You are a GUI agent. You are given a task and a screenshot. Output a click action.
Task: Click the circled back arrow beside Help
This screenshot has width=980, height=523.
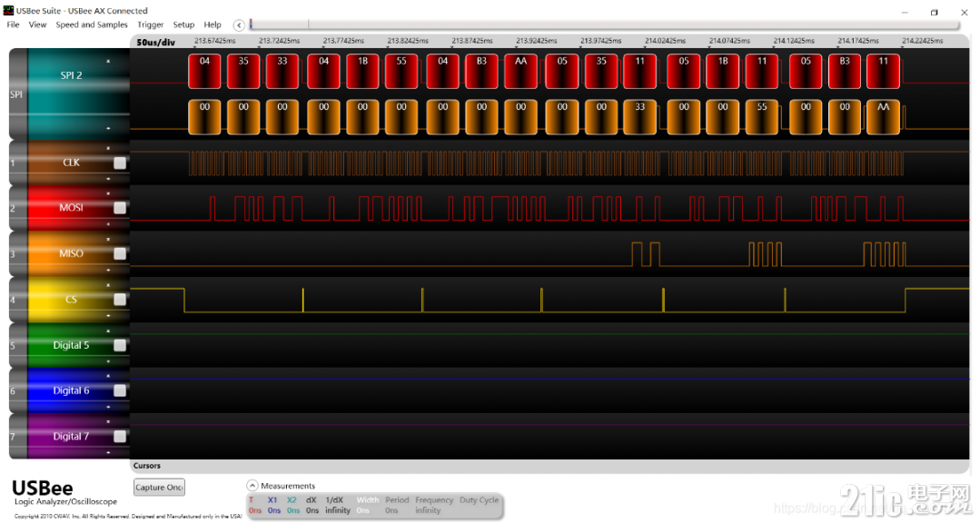(239, 25)
